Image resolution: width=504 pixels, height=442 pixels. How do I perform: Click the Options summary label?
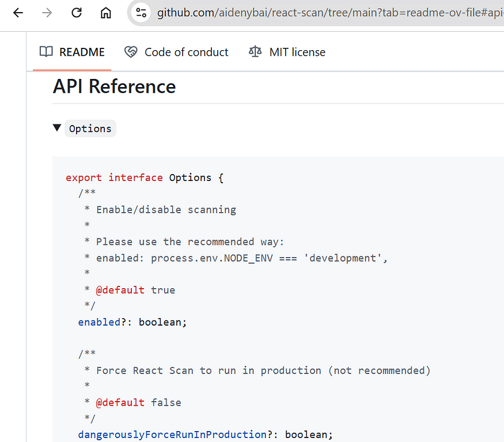tap(90, 129)
